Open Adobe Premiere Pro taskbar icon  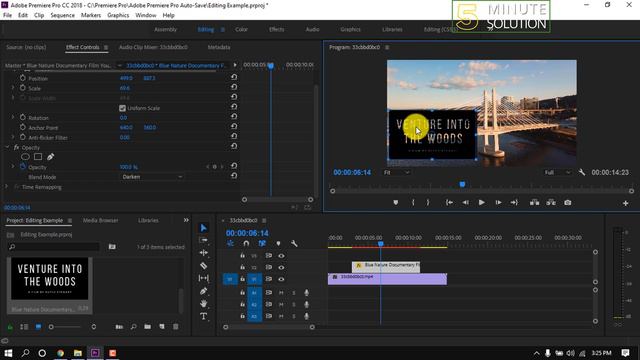click(x=95, y=353)
